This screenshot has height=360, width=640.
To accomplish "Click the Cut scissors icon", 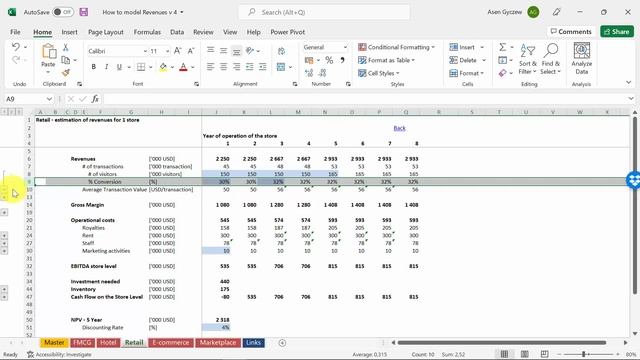I will click(65, 47).
